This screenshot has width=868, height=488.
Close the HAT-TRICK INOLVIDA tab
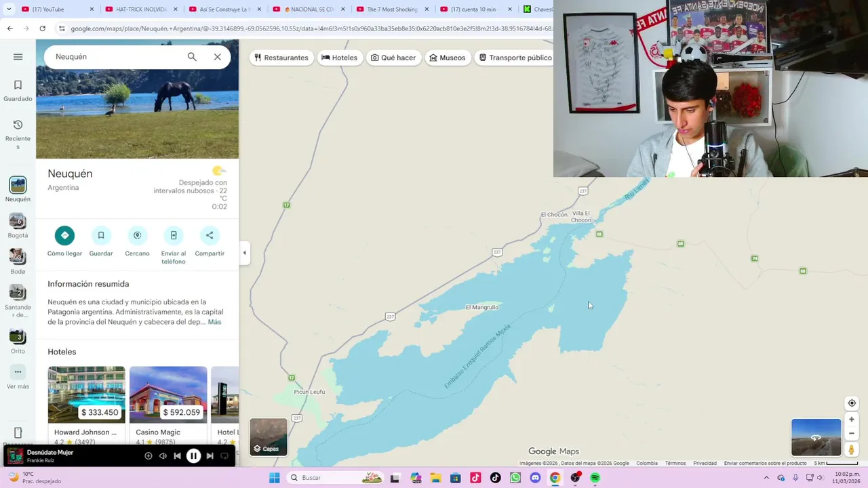[x=175, y=9]
